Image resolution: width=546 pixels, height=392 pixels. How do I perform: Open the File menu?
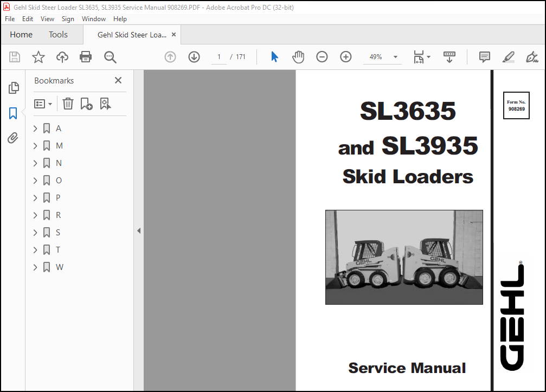point(10,19)
